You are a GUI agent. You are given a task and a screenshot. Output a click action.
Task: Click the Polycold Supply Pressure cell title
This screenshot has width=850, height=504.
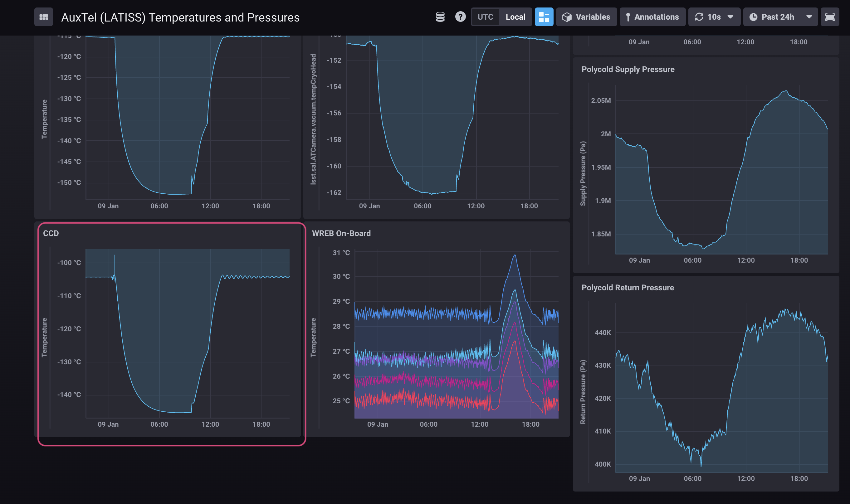(628, 69)
